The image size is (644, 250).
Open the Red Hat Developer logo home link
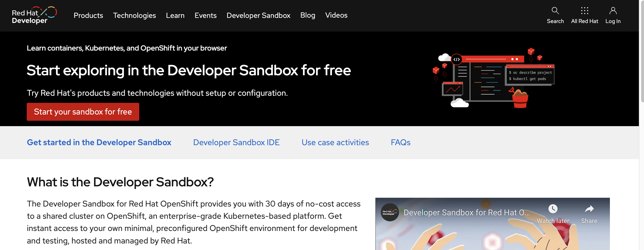(x=34, y=15)
